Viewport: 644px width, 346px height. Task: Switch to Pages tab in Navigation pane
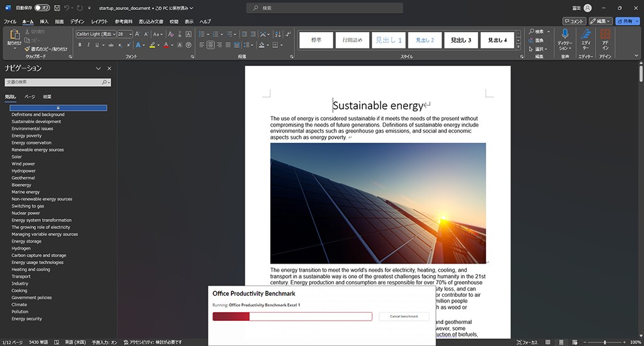point(30,97)
